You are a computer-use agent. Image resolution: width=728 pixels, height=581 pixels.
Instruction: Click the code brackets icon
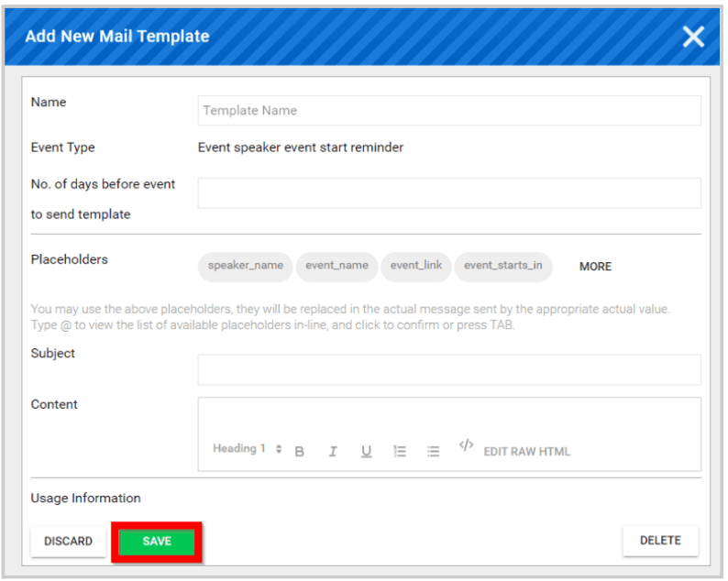466,445
